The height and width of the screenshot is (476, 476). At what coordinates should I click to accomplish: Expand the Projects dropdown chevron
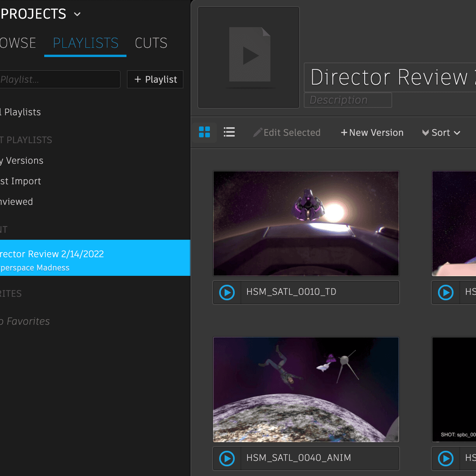(x=77, y=14)
